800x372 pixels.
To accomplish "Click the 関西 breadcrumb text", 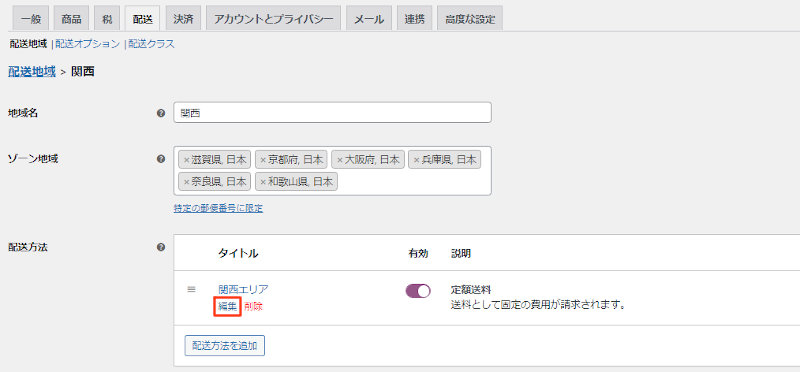I will coord(83,71).
